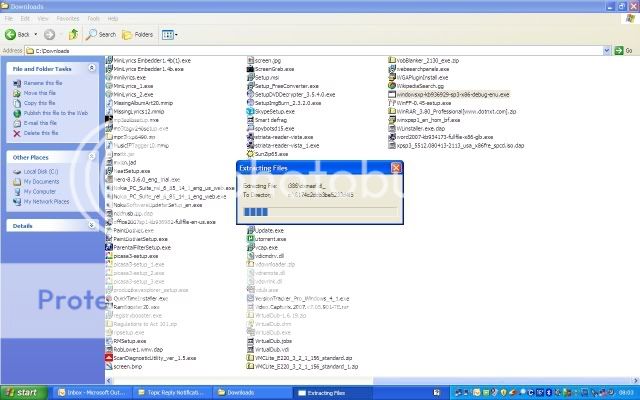Collapse the File and Folder Tasks panel

click(93, 68)
